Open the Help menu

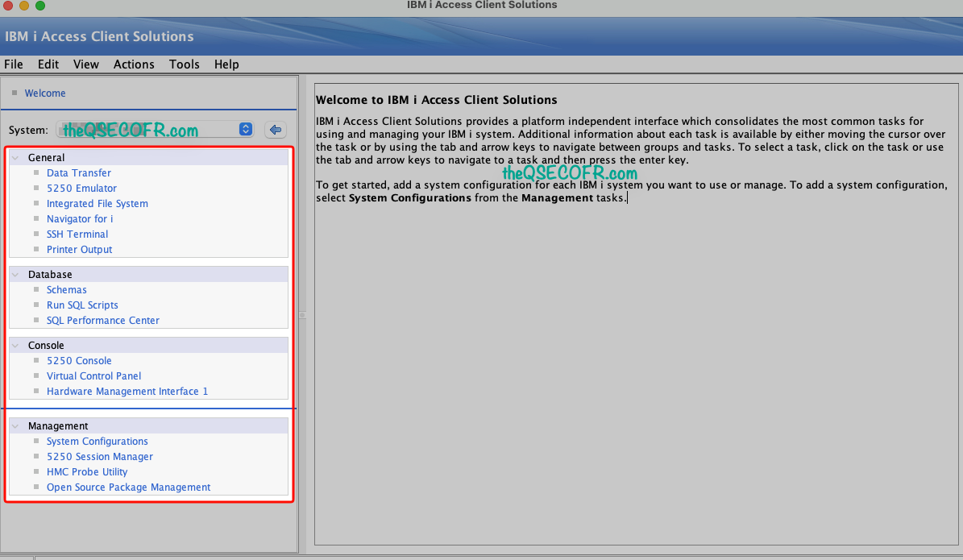(226, 64)
